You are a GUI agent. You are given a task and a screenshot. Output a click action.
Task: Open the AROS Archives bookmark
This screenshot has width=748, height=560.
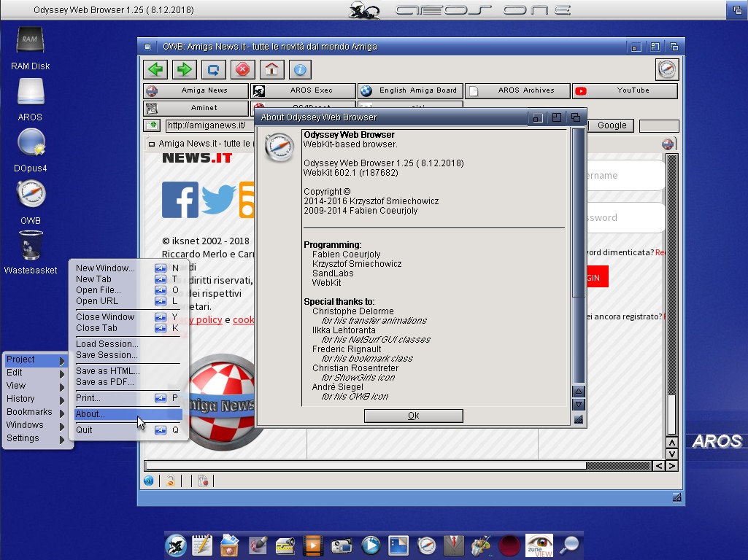click(x=517, y=91)
